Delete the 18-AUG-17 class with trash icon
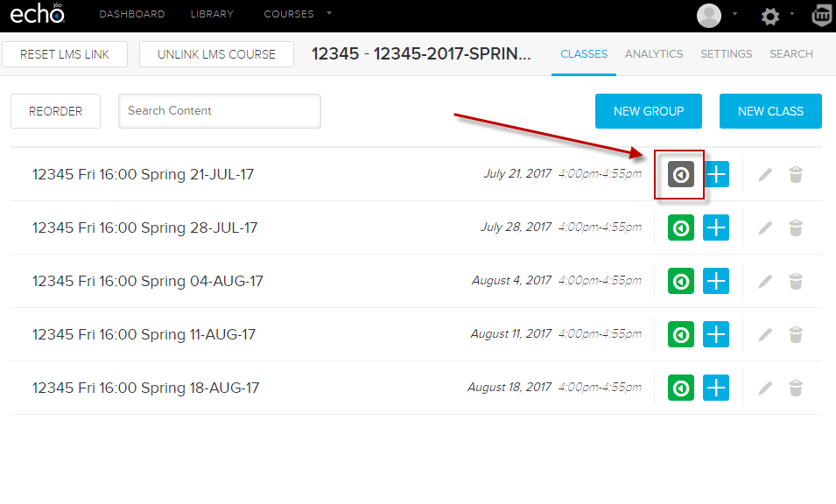This screenshot has width=836, height=504. tap(795, 388)
